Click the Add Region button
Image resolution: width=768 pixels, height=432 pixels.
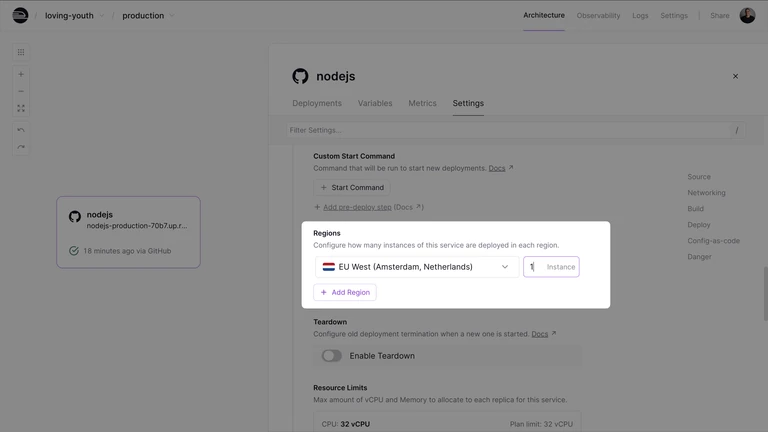345,292
